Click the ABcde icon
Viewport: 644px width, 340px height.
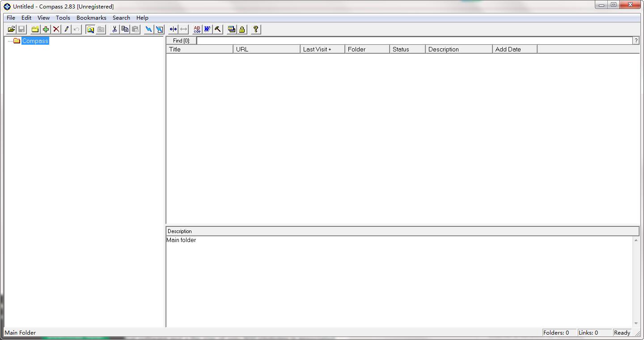pyautogui.click(x=197, y=30)
